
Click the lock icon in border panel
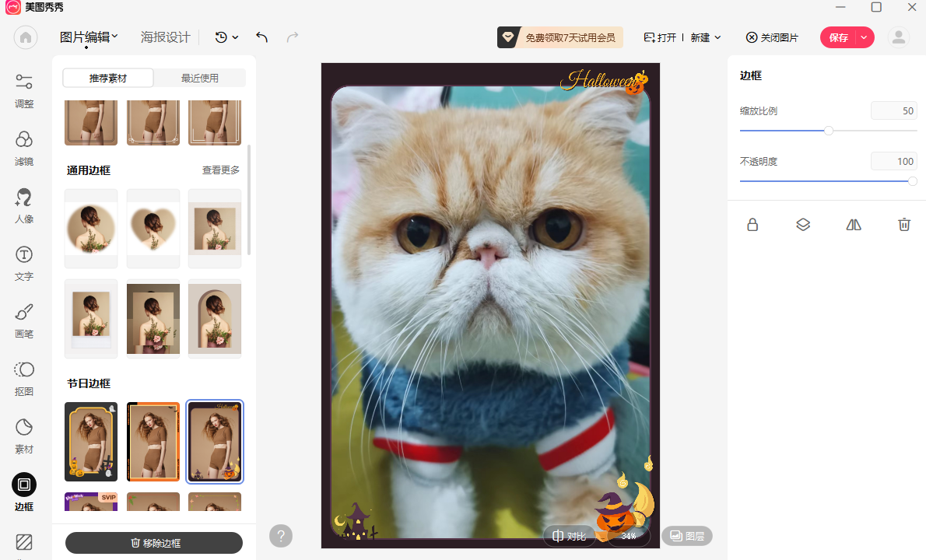click(x=752, y=225)
